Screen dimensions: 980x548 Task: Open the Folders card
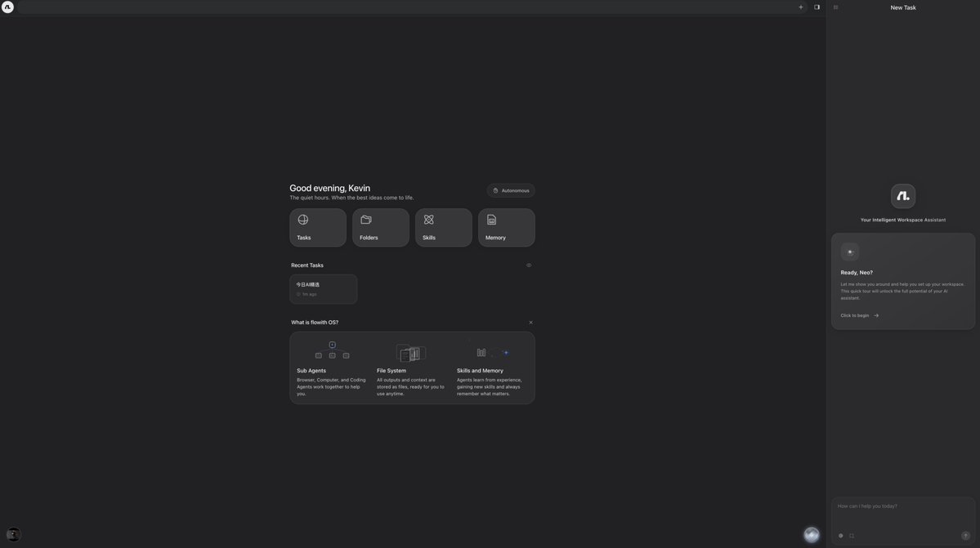tap(381, 227)
